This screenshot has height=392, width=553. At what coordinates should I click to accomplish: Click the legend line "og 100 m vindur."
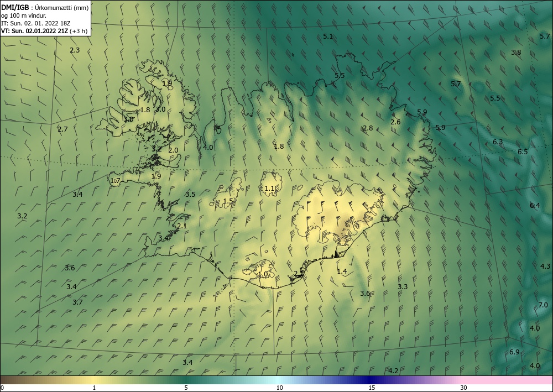tap(24, 15)
